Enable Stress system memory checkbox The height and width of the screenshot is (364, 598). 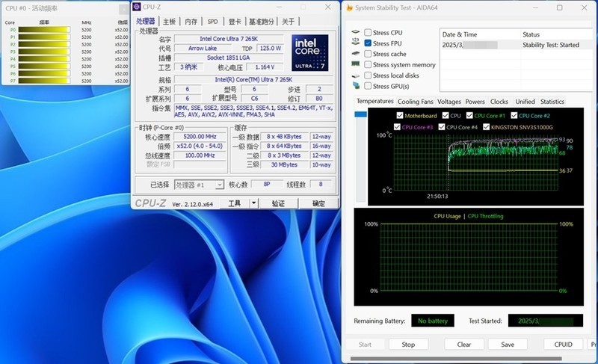(x=368, y=64)
